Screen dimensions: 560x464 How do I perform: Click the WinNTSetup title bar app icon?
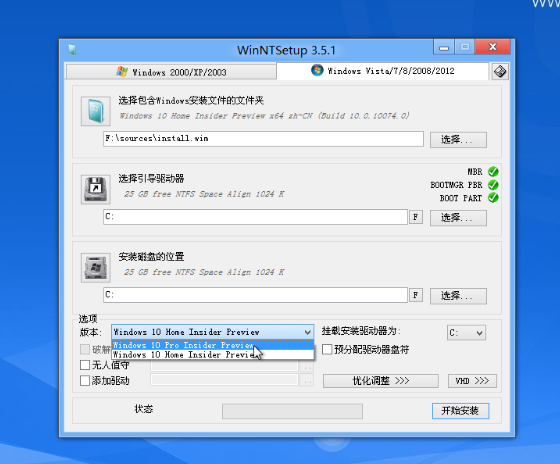pyautogui.click(x=72, y=50)
